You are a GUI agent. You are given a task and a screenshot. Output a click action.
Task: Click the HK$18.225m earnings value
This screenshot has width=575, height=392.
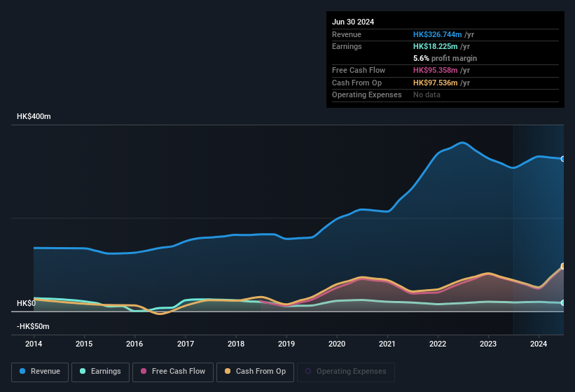click(x=436, y=46)
